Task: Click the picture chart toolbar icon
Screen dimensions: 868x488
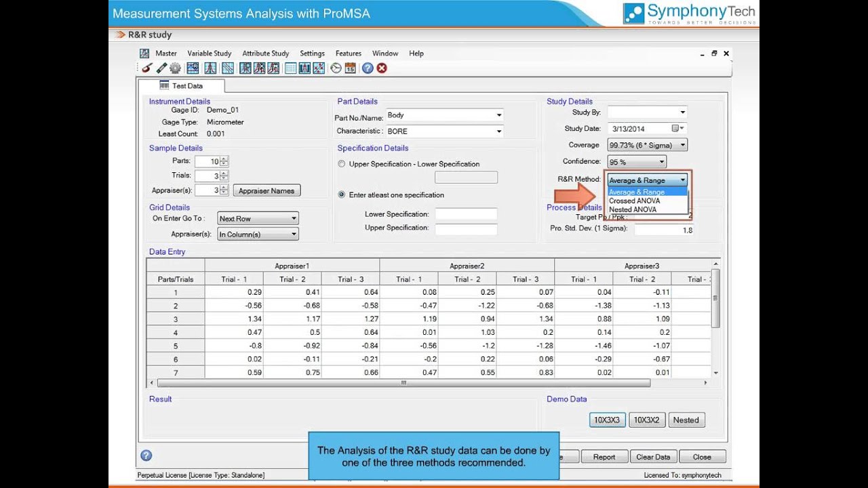Action: [x=193, y=68]
